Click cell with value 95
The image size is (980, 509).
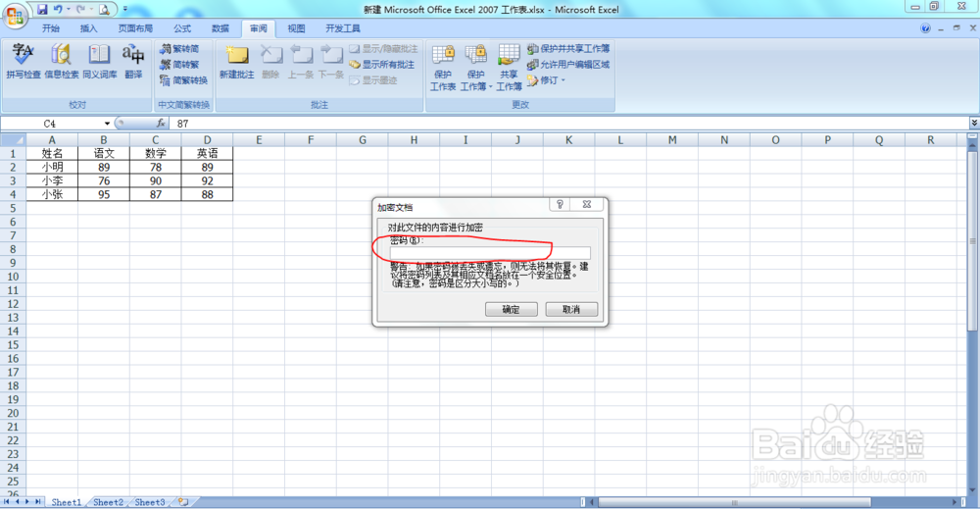[x=104, y=194]
